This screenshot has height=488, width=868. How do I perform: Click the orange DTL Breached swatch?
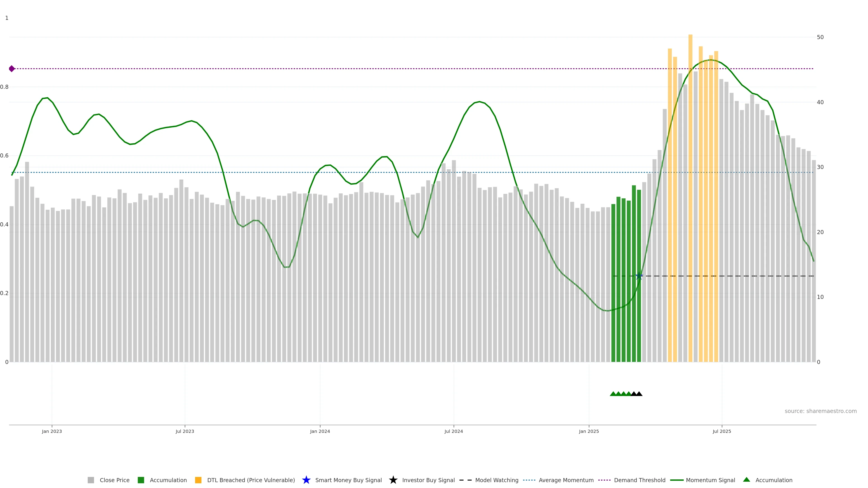[x=198, y=480]
